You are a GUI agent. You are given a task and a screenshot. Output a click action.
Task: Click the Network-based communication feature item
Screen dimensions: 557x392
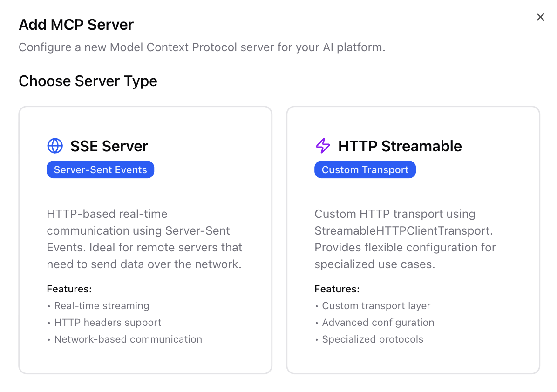128,339
